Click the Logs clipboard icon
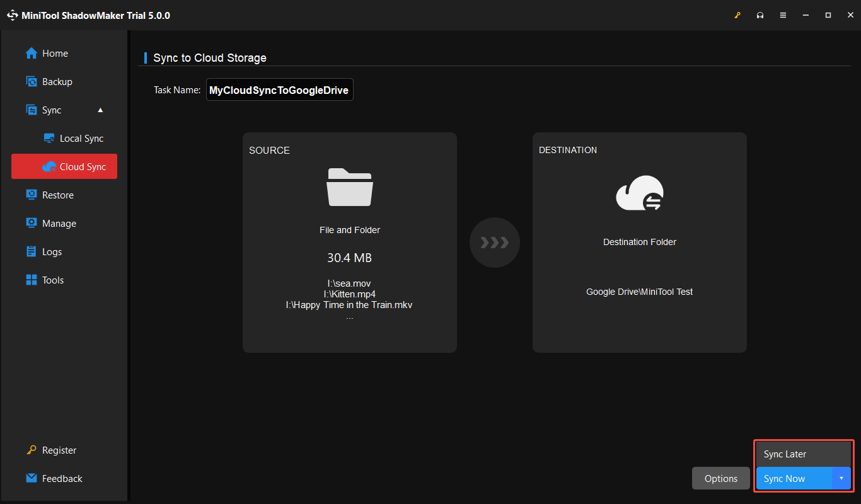 click(x=32, y=252)
